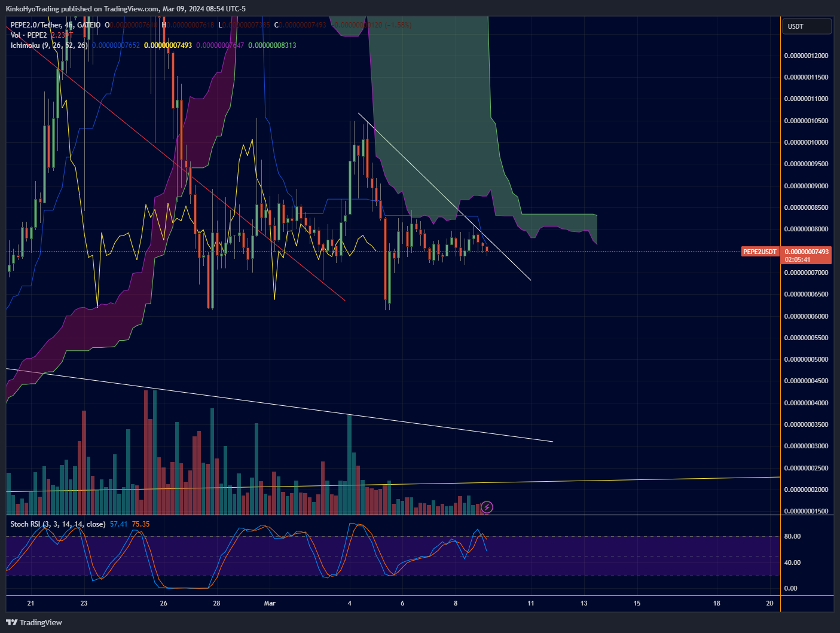Click the Vol · PEPE2 indicator legend
The height and width of the screenshot is (633, 840).
[x=29, y=35]
